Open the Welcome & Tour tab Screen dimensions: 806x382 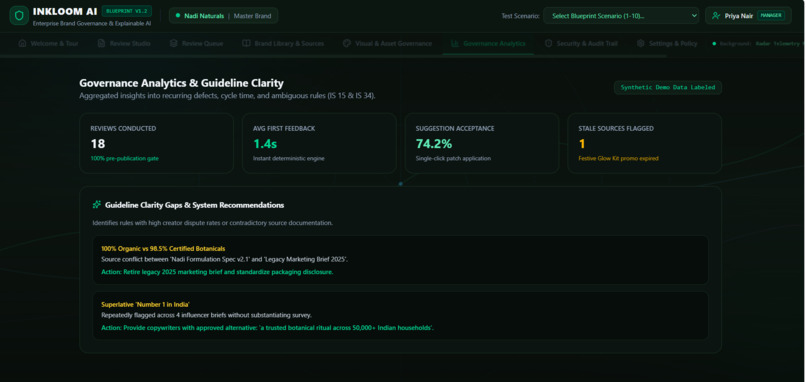pyautogui.click(x=48, y=44)
